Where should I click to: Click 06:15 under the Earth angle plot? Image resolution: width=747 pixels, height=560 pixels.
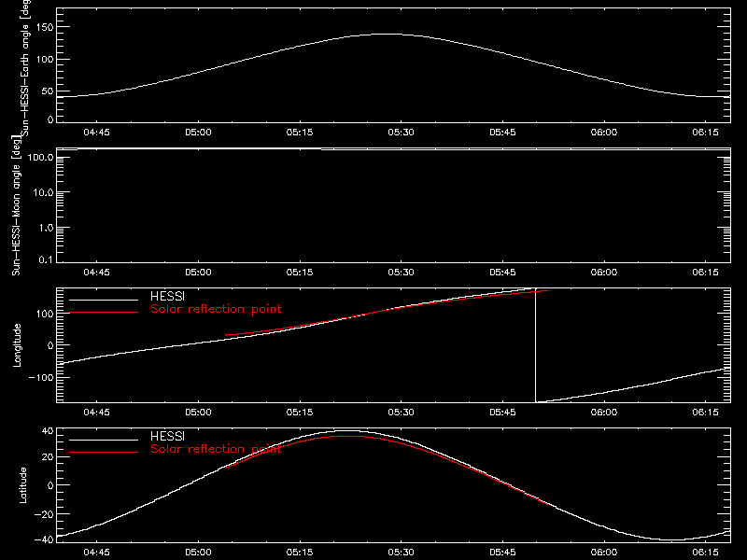706,133
